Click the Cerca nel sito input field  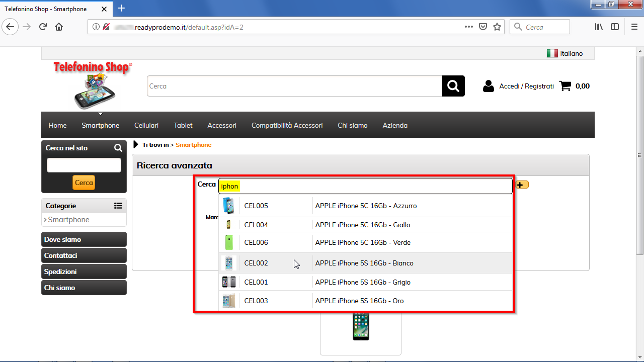(84, 165)
